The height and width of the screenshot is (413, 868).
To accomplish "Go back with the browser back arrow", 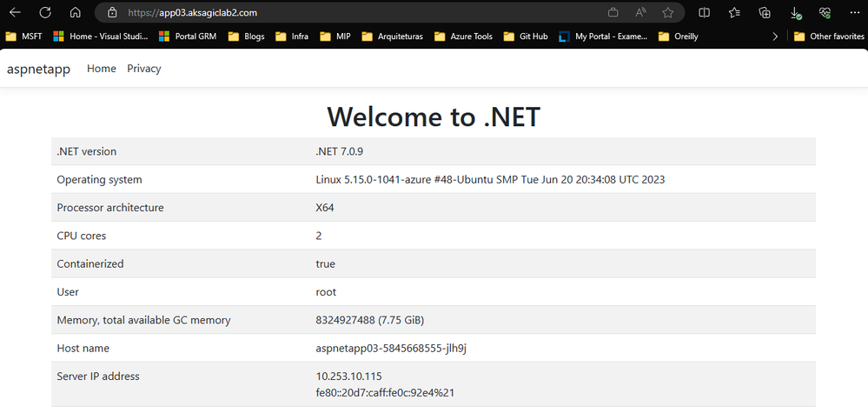I will [x=15, y=12].
